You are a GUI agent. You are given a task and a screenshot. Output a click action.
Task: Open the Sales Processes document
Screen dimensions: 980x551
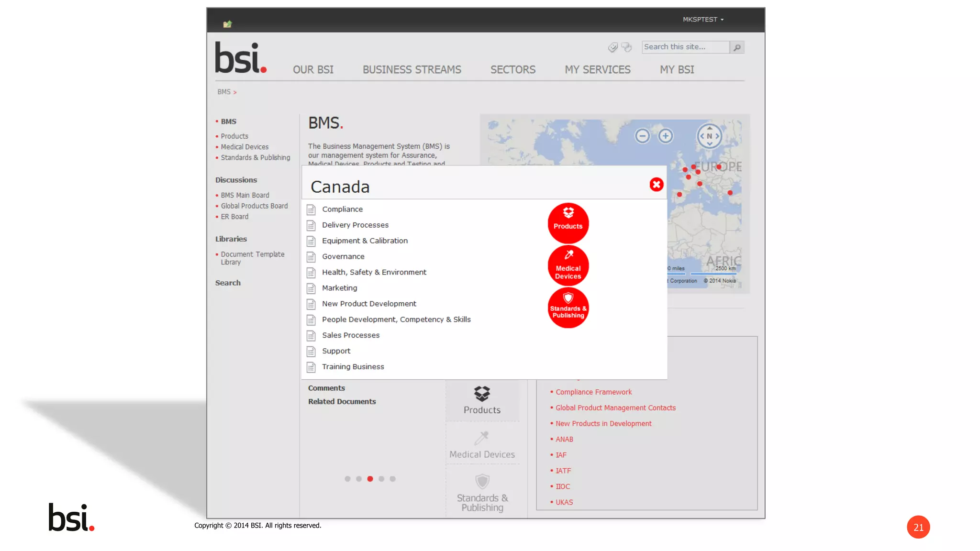(x=351, y=335)
